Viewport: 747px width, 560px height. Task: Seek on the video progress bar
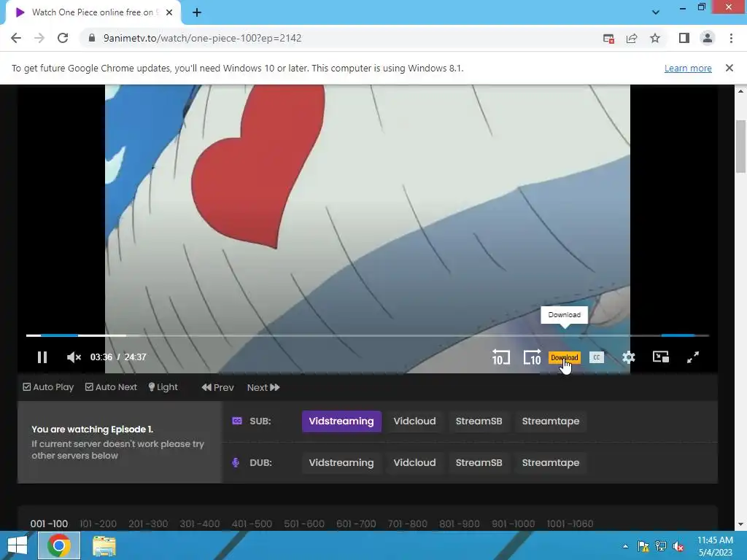coord(368,335)
